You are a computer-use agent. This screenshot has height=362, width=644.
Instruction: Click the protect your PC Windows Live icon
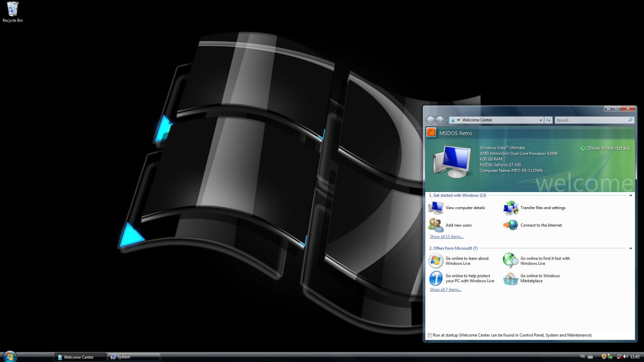click(x=436, y=278)
